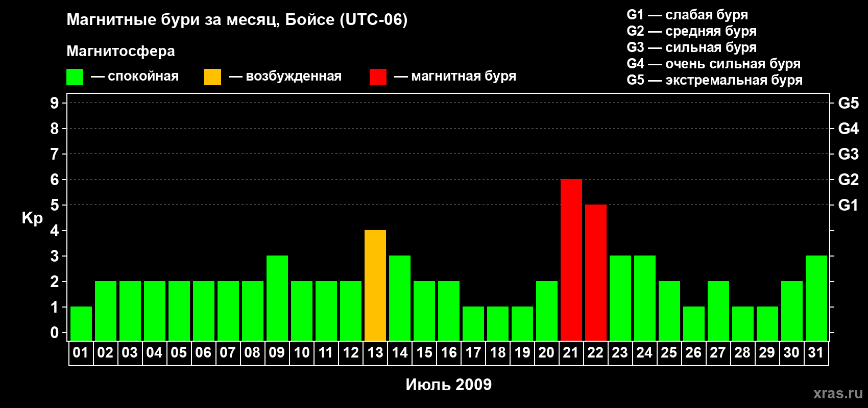Click the green спокойная legend swatch
This screenshot has width=868, height=408.
coord(75,77)
